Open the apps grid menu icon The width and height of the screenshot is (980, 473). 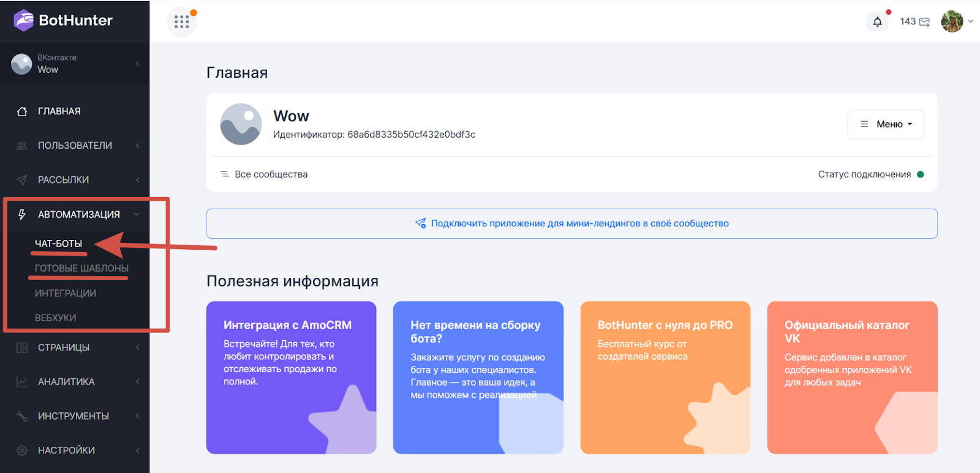tap(181, 22)
